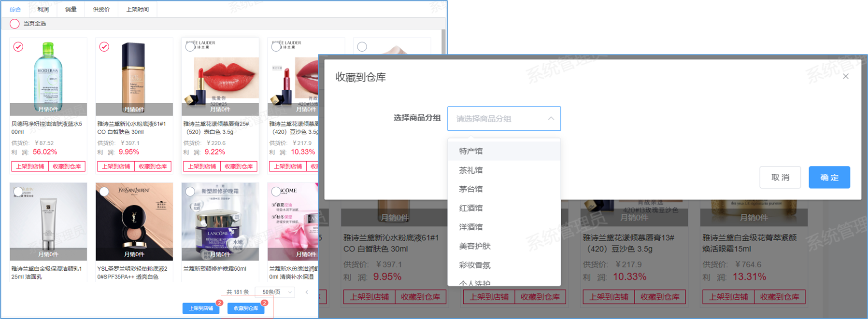Click 收藏到仓库 under 唇膏25# (520)
This screenshot has width=868, height=319.
pos(239,166)
